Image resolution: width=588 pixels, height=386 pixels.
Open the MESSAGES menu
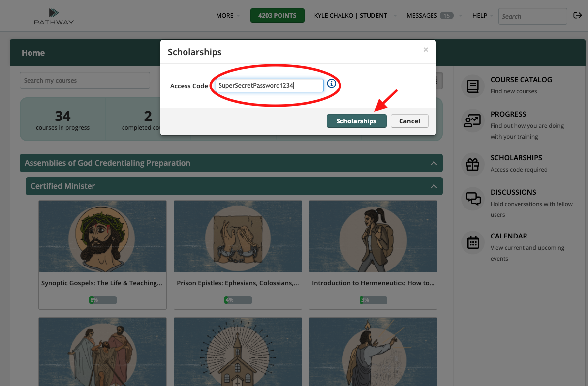point(422,16)
